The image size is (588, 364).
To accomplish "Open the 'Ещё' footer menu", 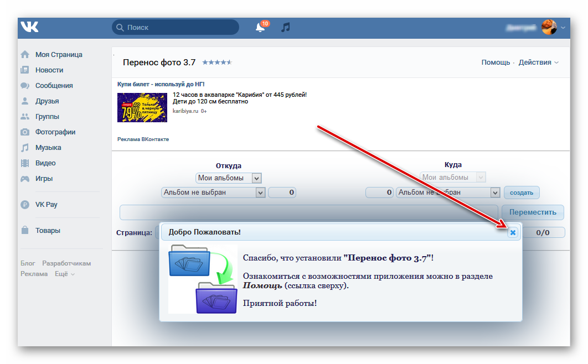I will [65, 274].
